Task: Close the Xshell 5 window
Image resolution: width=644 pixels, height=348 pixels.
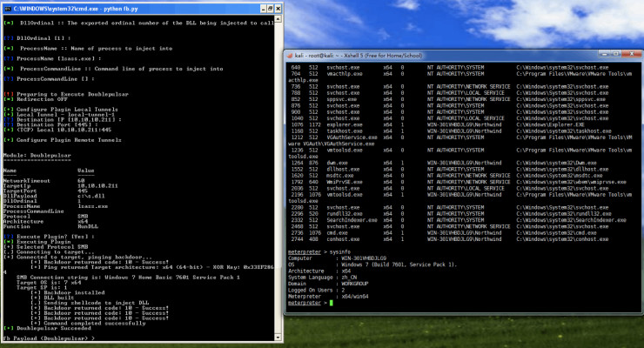Action: (x=632, y=54)
